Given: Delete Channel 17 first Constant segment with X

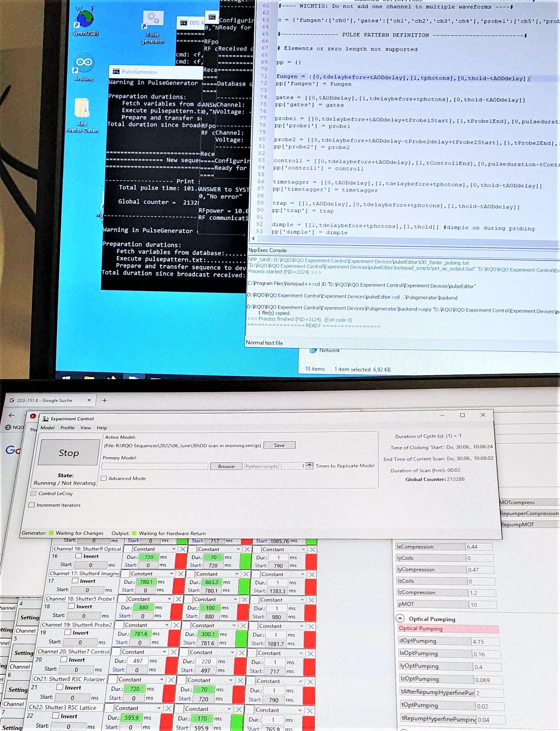Looking at the screenshot, I should 180,574.
